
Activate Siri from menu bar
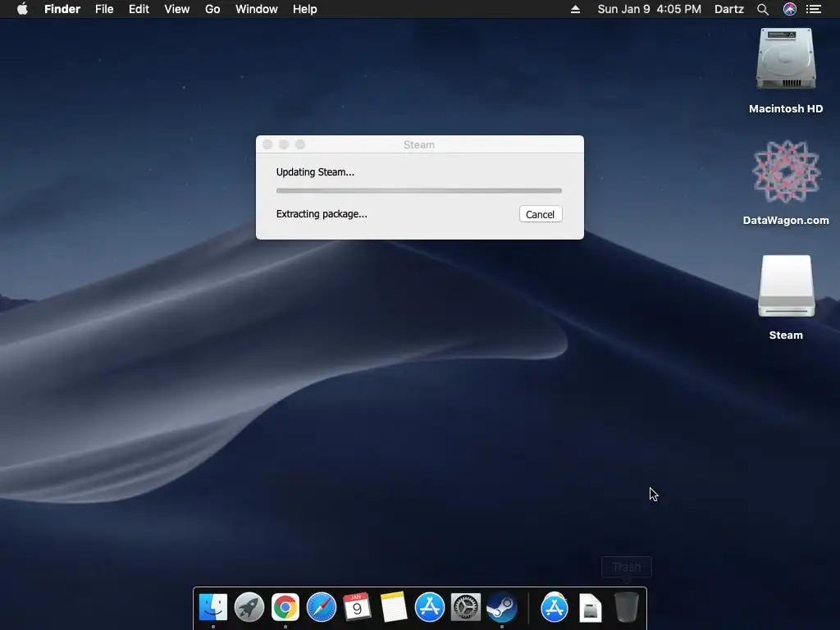[x=790, y=9]
